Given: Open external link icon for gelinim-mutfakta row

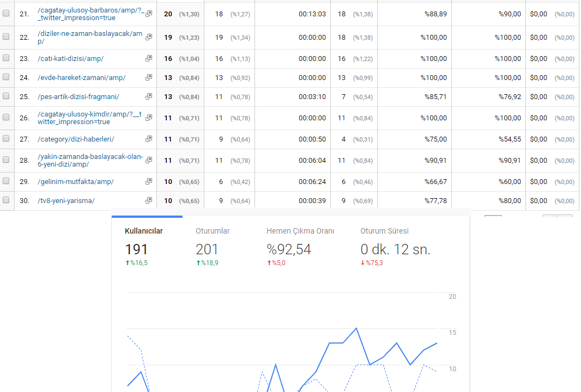Looking at the screenshot, I should point(149,181).
